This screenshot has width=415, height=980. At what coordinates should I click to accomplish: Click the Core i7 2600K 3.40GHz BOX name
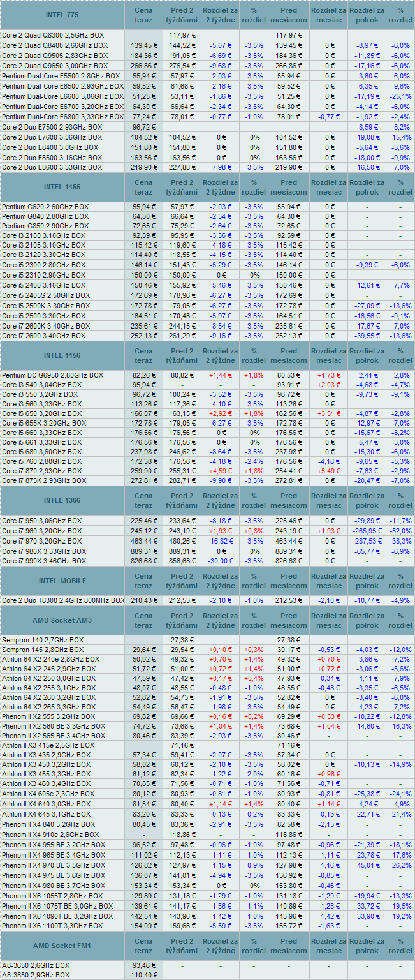pos(46,326)
